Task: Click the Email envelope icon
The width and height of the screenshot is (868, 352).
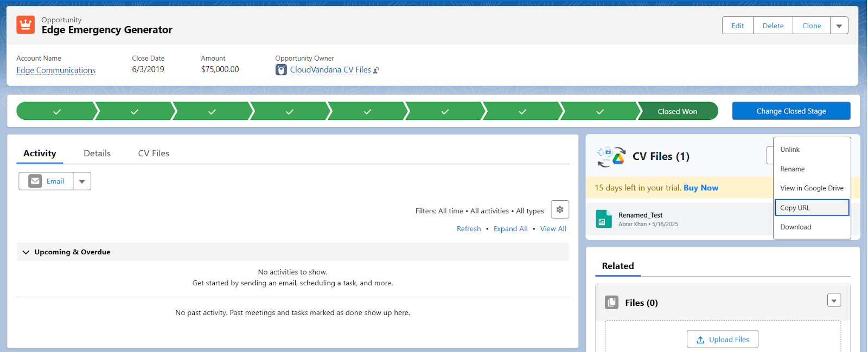Action: (35, 181)
